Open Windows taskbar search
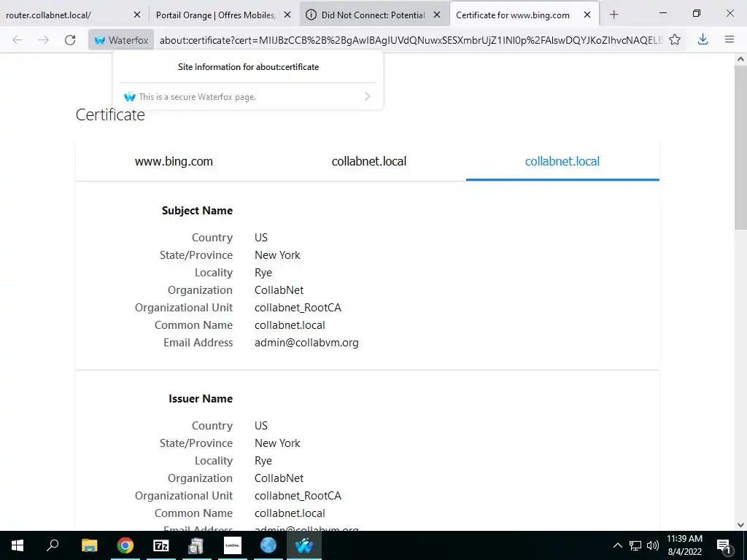 pos(53,545)
